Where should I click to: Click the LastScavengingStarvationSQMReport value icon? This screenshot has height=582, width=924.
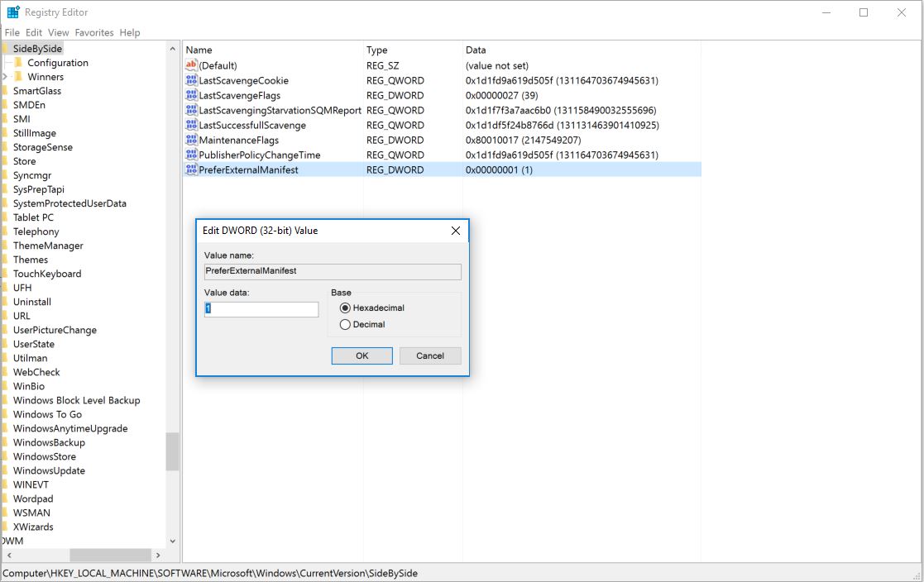pos(191,110)
